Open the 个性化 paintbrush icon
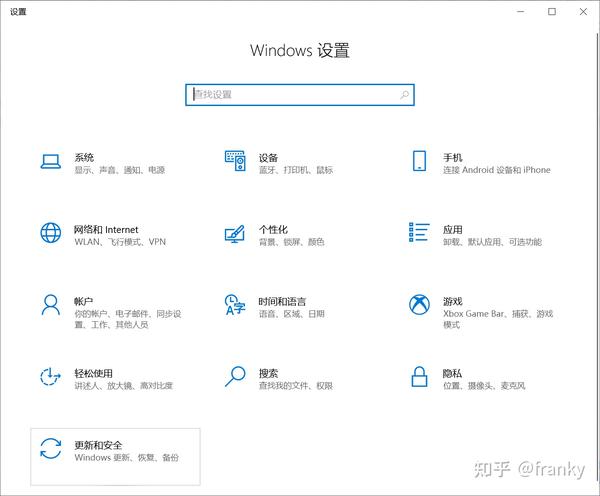The image size is (600, 496). click(x=235, y=233)
